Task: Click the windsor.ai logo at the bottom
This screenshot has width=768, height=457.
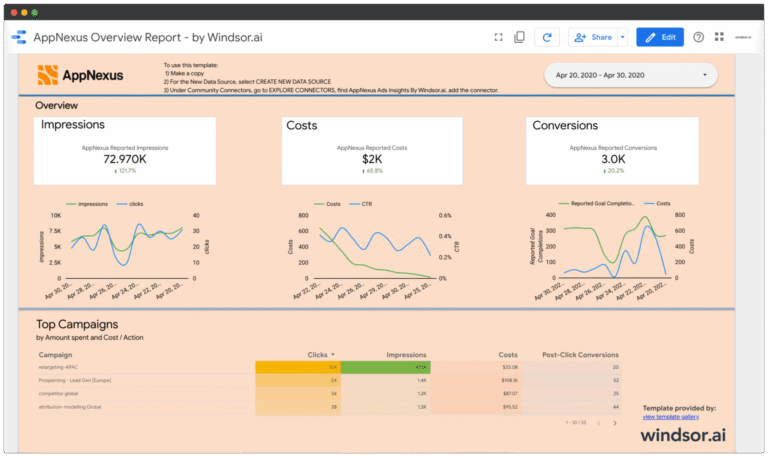Action: [x=683, y=435]
